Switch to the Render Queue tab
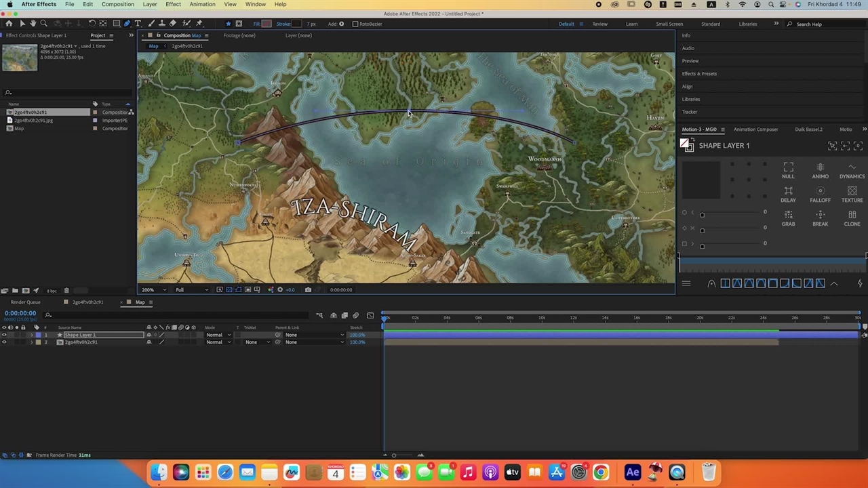This screenshot has width=868, height=488. [x=25, y=302]
